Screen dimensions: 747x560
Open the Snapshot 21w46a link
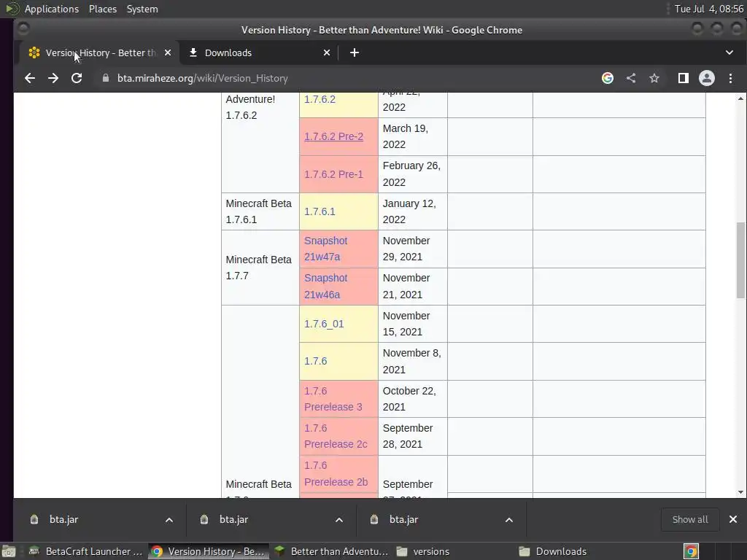(326, 286)
